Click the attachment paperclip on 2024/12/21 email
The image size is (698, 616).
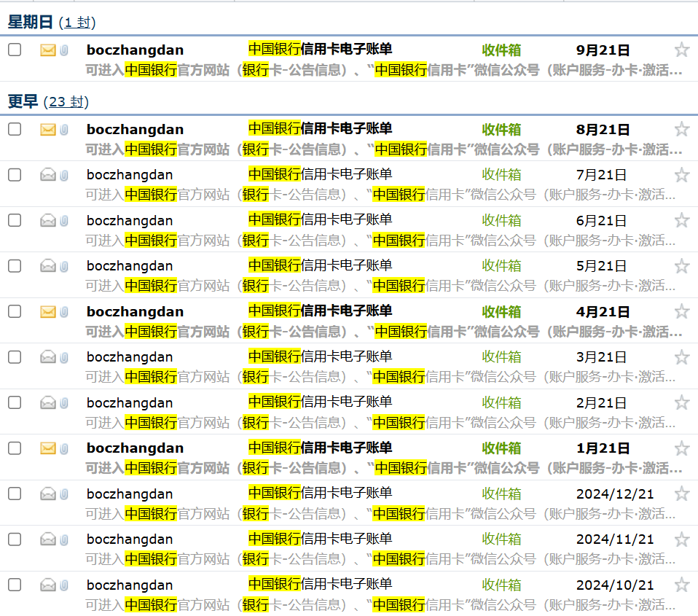(64, 494)
